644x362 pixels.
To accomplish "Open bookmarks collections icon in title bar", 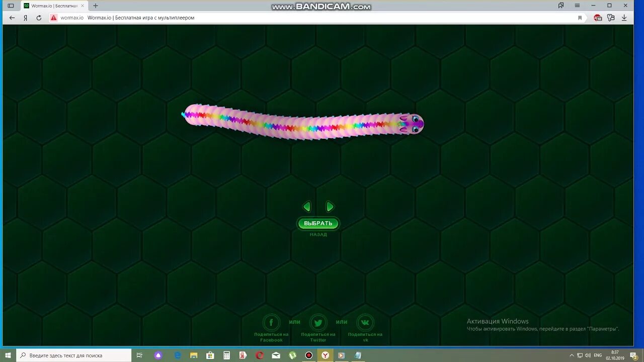I will 561,6.
